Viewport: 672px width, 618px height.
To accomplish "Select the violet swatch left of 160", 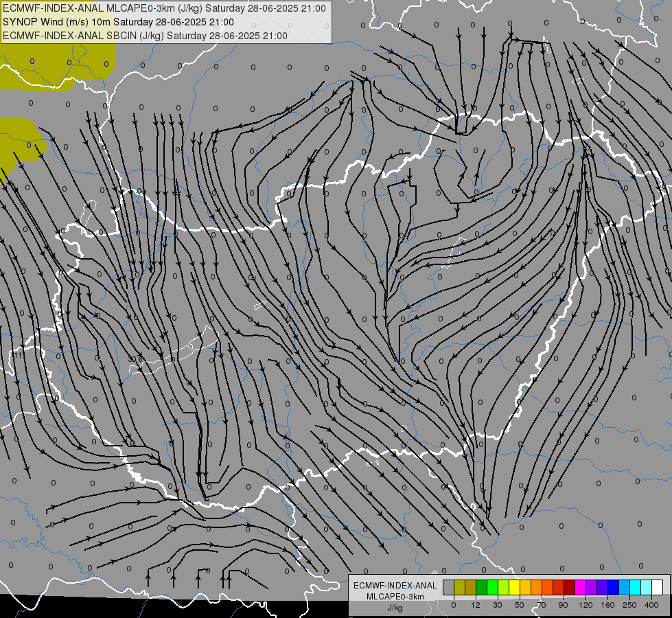I will [603, 587].
